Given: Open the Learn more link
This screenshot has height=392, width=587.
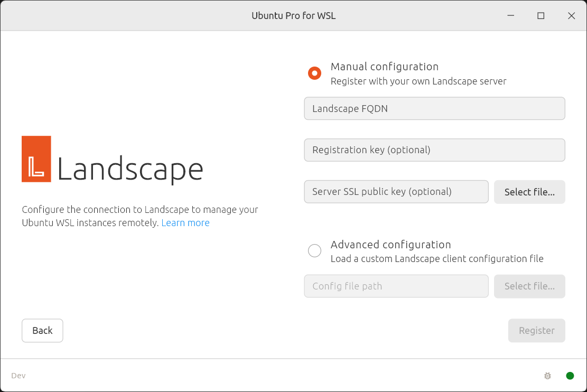Looking at the screenshot, I should pyautogui.click(x=185, y=222).
